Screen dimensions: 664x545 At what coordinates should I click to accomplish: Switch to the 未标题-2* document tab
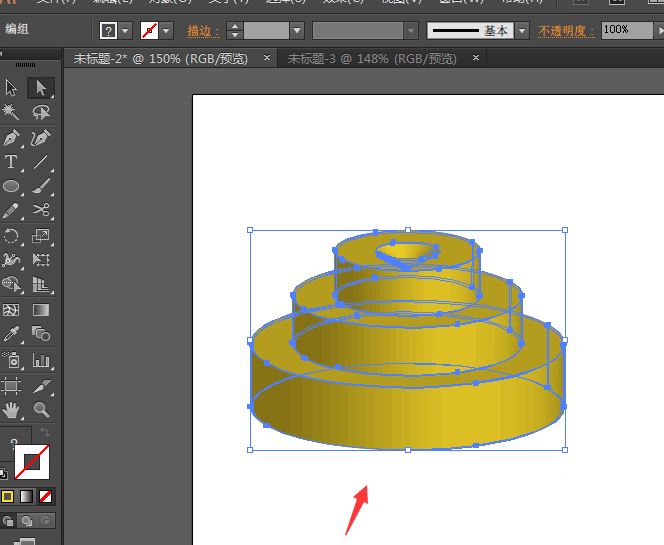161,58
